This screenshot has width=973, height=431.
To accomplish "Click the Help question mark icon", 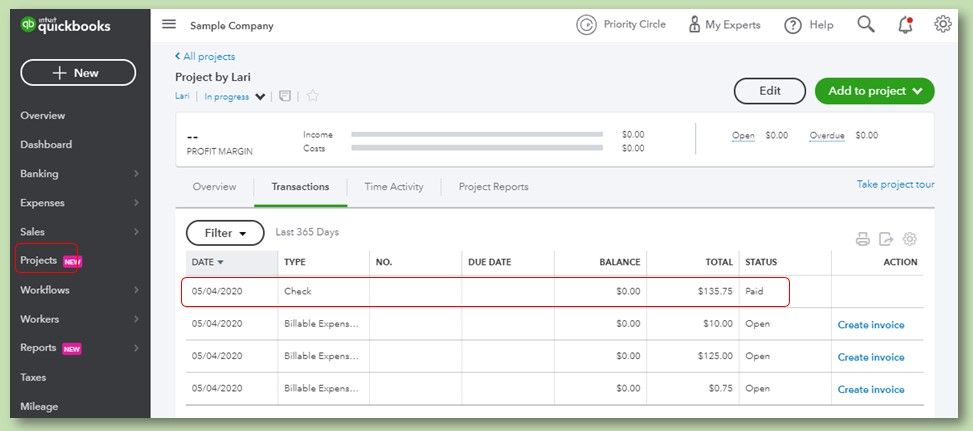I will point(793,25).
